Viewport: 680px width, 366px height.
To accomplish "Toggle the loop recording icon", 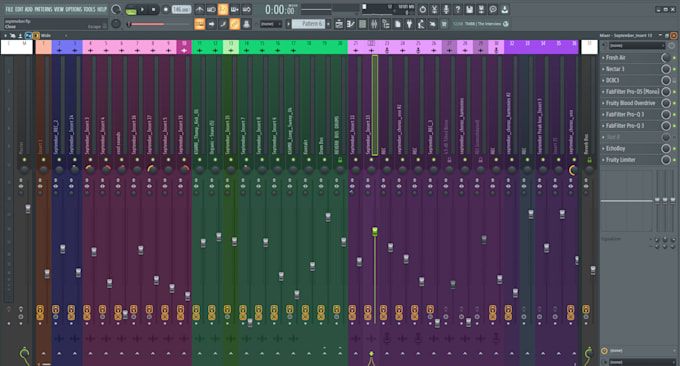I will [x=246, y=9].
